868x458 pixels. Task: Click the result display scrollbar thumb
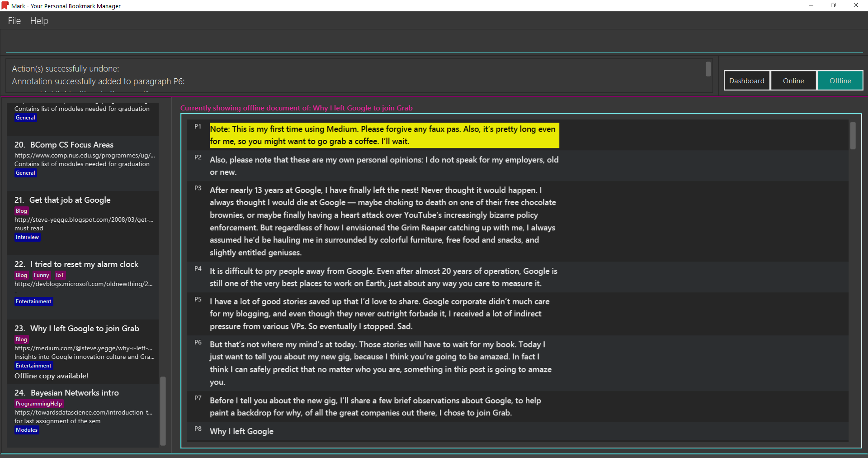click(708, 69)
